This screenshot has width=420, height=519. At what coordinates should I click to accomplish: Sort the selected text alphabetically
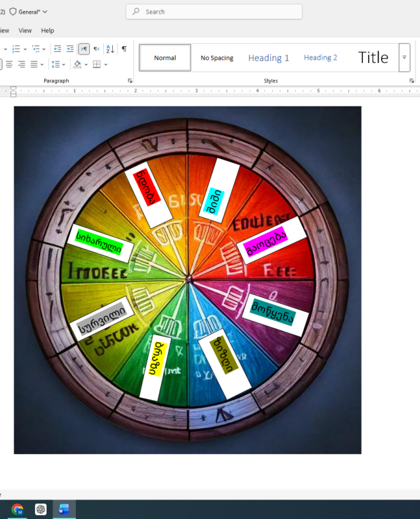pyautogui.click(x=110, y=49)
